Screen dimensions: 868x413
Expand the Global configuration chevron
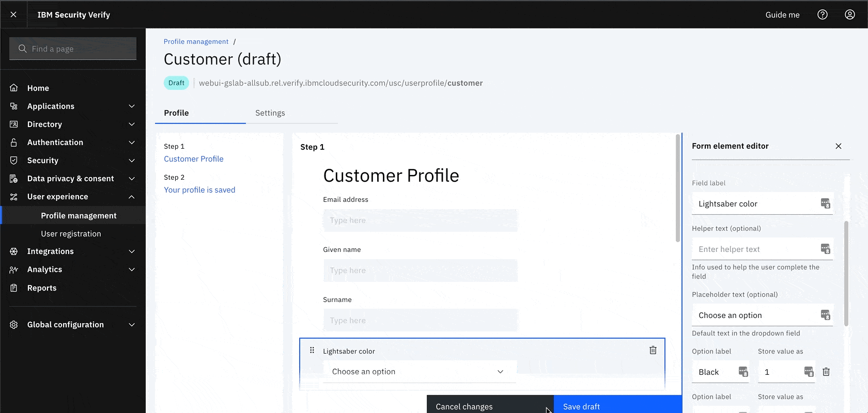tap(132, 324)
